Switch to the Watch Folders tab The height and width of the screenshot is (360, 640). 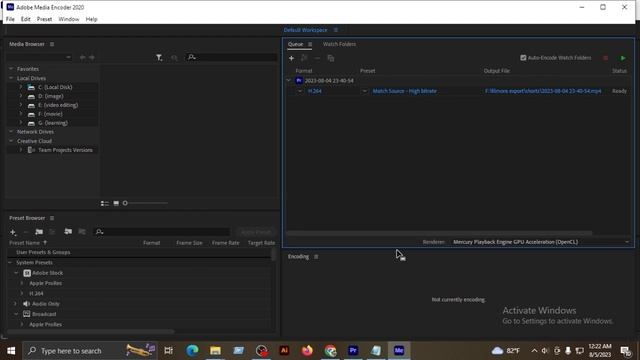click(339, 44)
